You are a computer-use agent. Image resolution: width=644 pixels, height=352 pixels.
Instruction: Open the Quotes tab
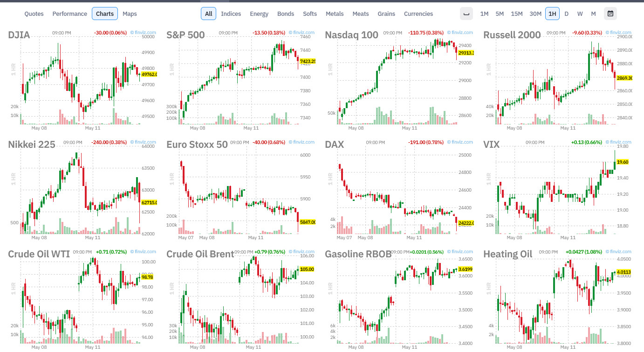(x=34, y=14)
